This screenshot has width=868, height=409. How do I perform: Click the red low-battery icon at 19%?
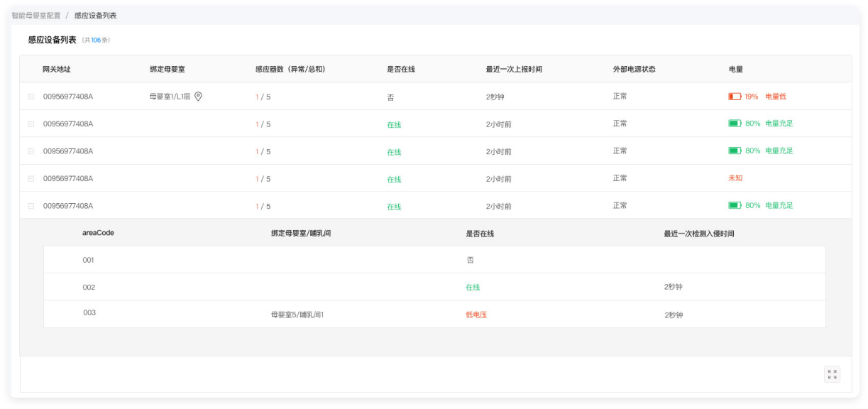tap(735, 97)
